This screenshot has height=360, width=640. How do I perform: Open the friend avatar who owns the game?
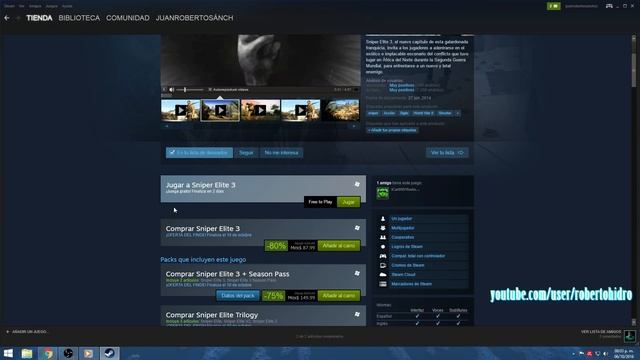pos(382,193)
